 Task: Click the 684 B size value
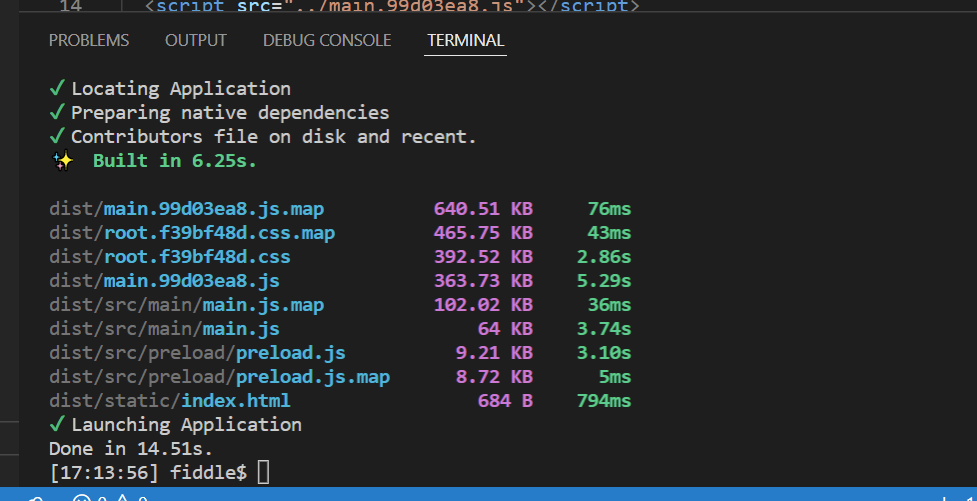tap(505, 401)
